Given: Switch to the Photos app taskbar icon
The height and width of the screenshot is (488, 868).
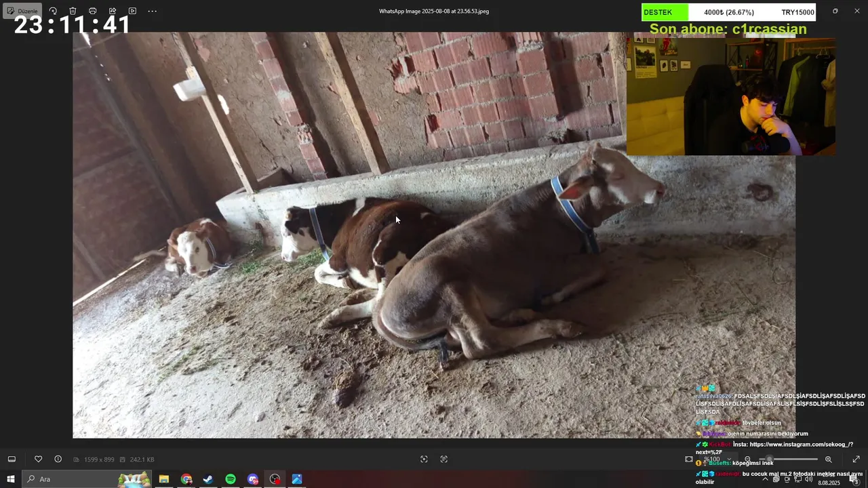Looking at the screenshot, I should (297, 479).
